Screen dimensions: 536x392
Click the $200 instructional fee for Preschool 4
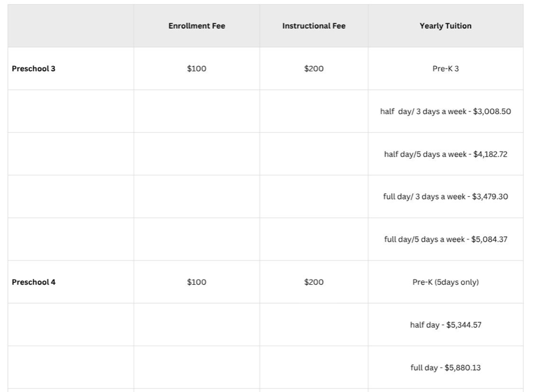[314, 282]
